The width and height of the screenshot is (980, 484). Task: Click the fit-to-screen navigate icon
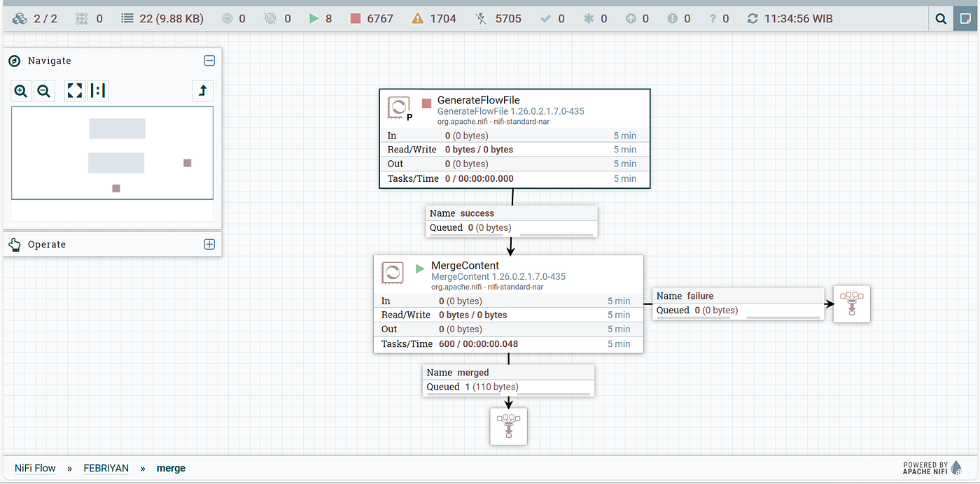75,90
